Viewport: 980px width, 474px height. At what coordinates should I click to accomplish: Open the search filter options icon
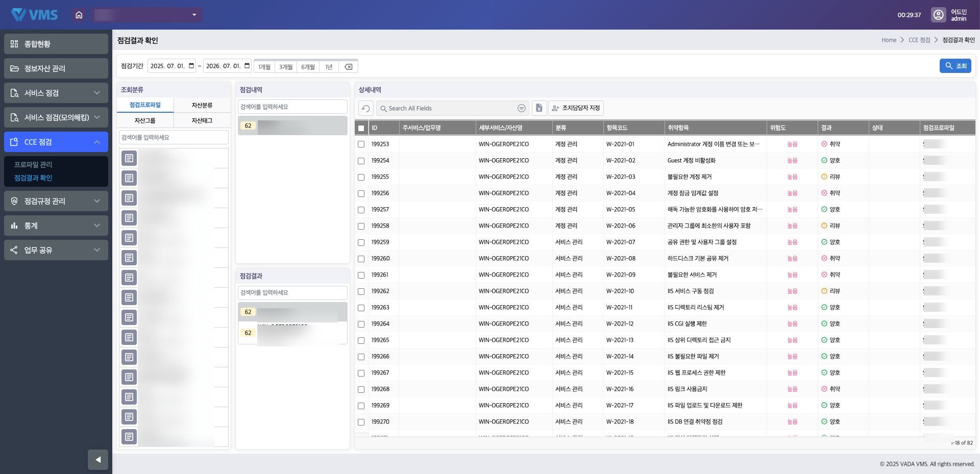pos(521,108)
